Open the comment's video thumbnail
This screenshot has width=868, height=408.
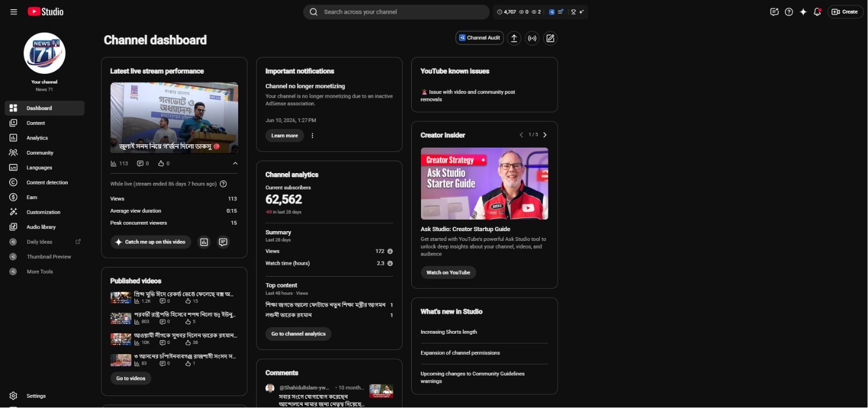(x=381, y=391)
